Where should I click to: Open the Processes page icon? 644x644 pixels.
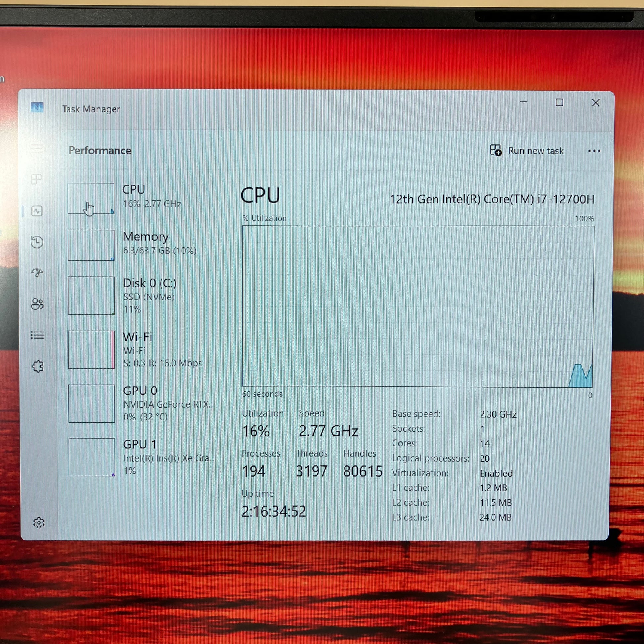point(37,179)
